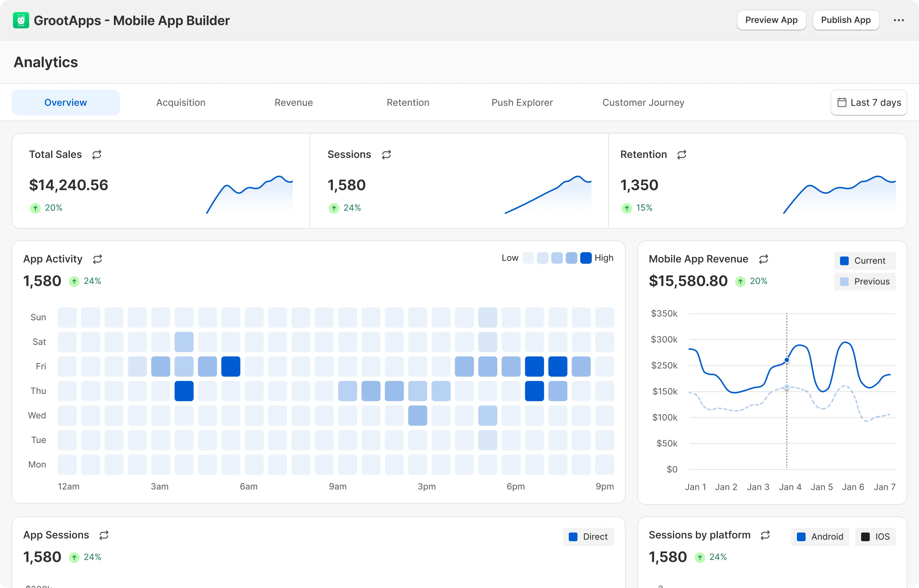
Task: Refresh the App Sessions panel
Action: [104, 535]
